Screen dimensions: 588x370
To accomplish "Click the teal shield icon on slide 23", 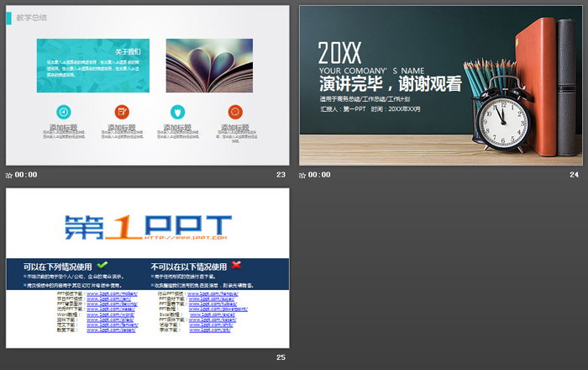I will [x=177, y=112].
